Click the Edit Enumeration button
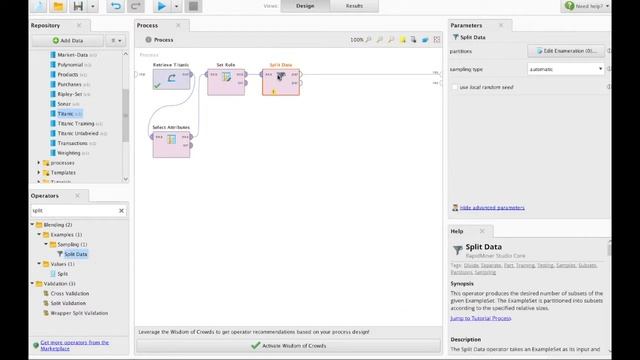Screen dimensions: 640x360 point(566,51)
